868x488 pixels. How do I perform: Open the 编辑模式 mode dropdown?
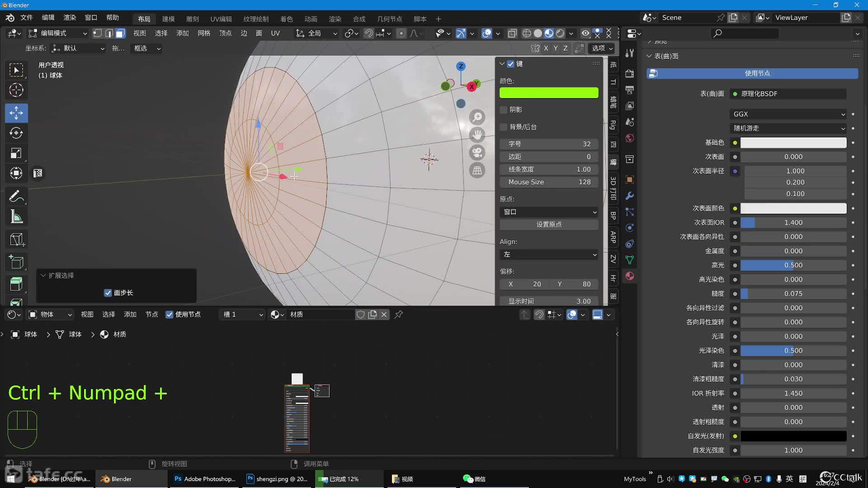[x=58, y=33]
